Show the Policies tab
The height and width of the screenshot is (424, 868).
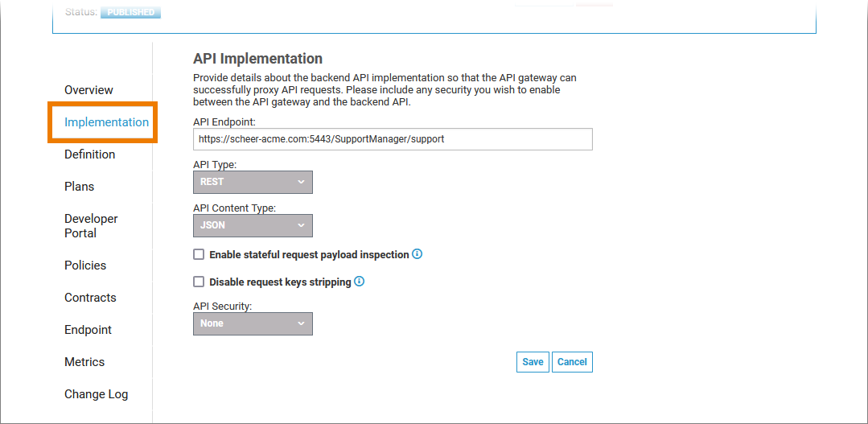pyautogui.click(x=85, y=266)
